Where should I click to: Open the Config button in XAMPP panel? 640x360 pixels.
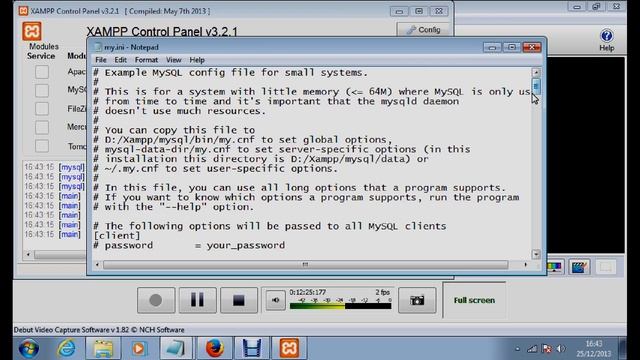(x=423, y=30)
